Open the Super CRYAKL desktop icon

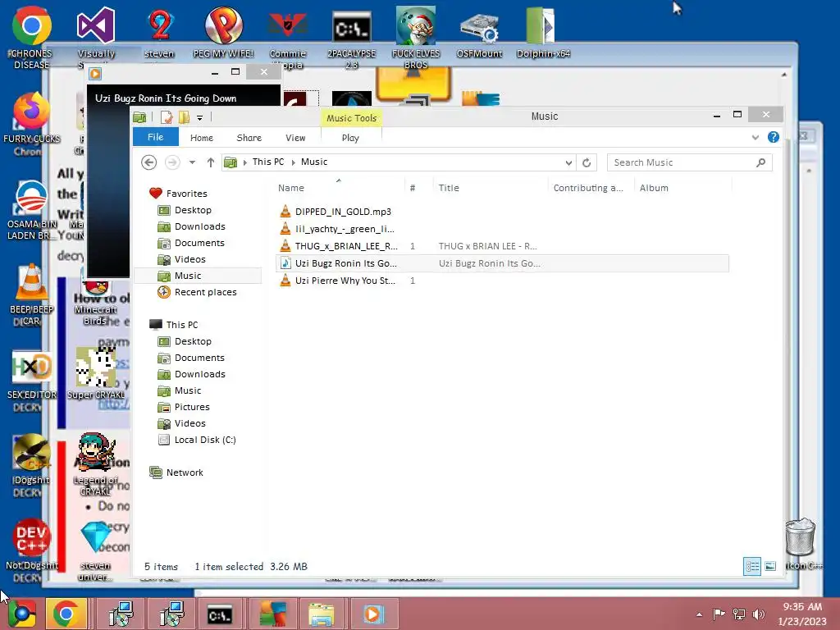pos(96,367)
